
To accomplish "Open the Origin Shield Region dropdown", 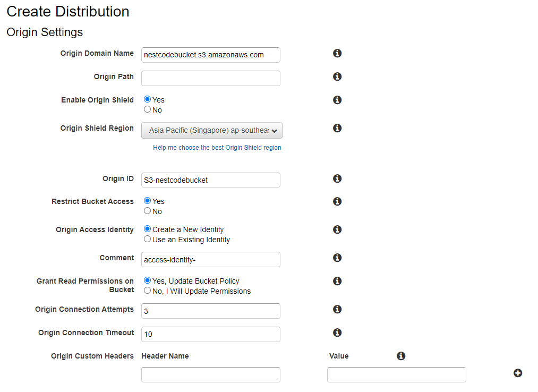I will (211, 130).
